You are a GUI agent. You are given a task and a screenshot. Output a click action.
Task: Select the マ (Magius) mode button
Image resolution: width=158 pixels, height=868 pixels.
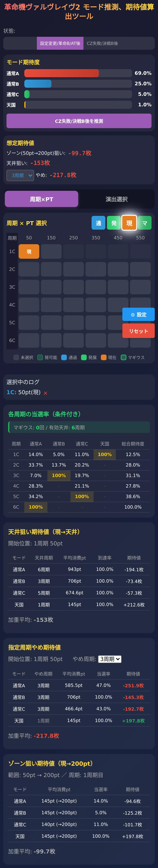click(x=144, y=223)
